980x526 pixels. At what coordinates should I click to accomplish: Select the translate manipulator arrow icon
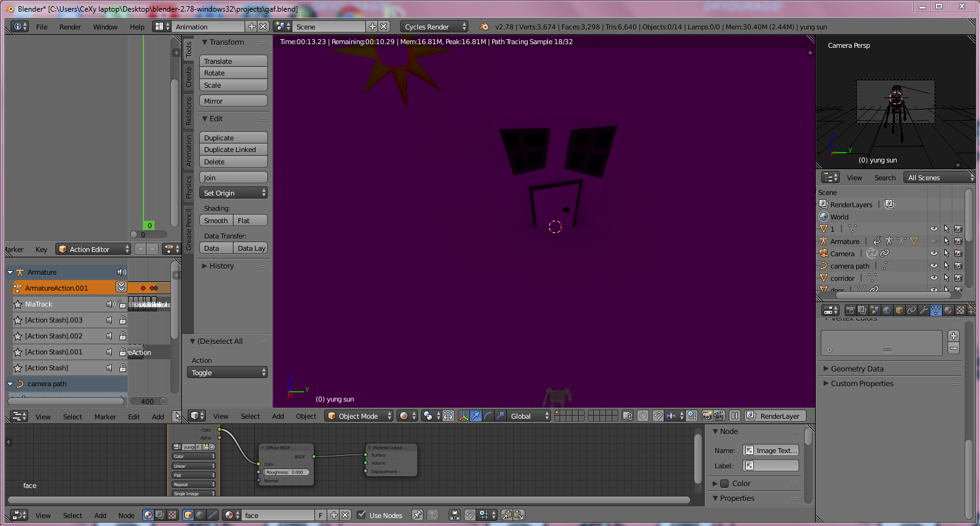[476, 416]
